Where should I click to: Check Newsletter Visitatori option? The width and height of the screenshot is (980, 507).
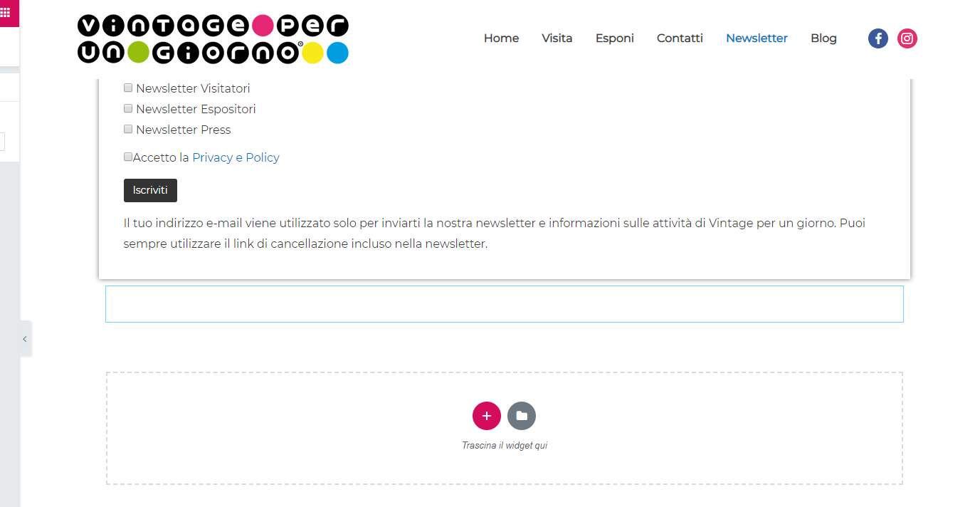[128, 88]
